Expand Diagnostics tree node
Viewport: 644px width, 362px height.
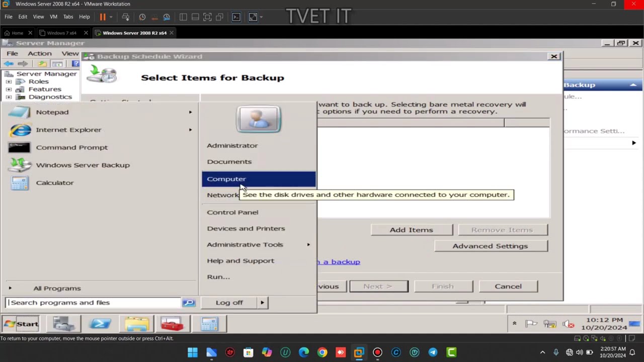click(9, 97)
